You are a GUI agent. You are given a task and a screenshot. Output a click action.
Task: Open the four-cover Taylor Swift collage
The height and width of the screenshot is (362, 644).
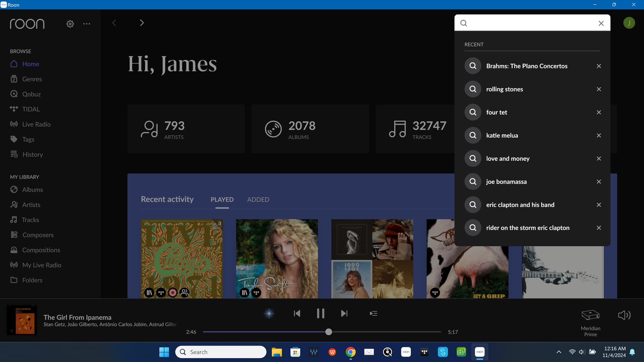(372, 259)
